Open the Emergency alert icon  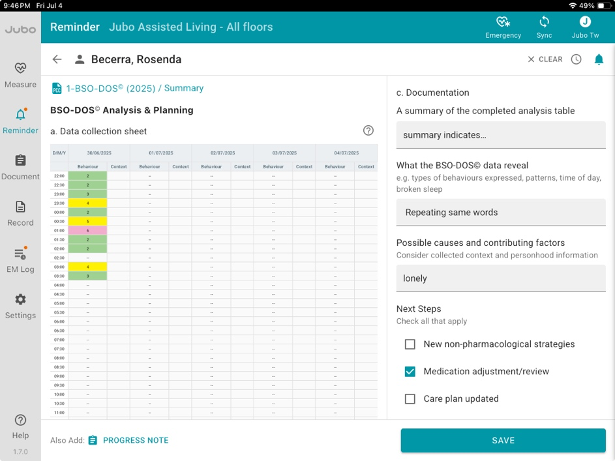pos(503,22)
